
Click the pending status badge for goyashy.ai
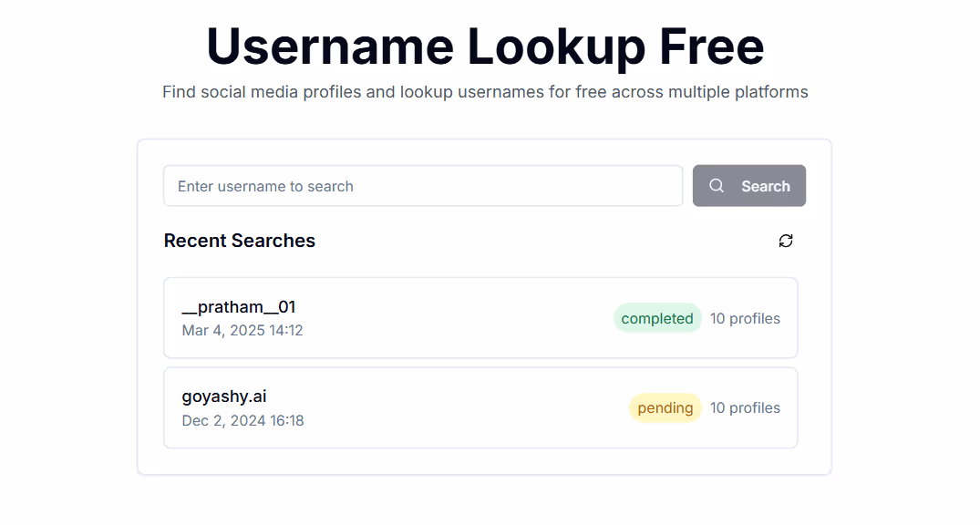(665, 407)
